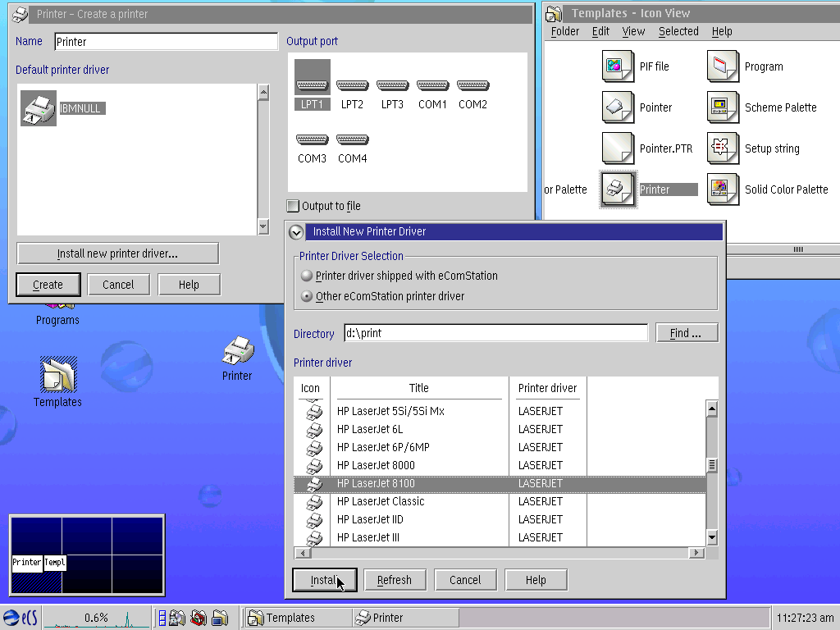Image resolution: width=840 pixels, height=630 pixels.
Task: Click the Refresh button
Action: tap(395, 580)
